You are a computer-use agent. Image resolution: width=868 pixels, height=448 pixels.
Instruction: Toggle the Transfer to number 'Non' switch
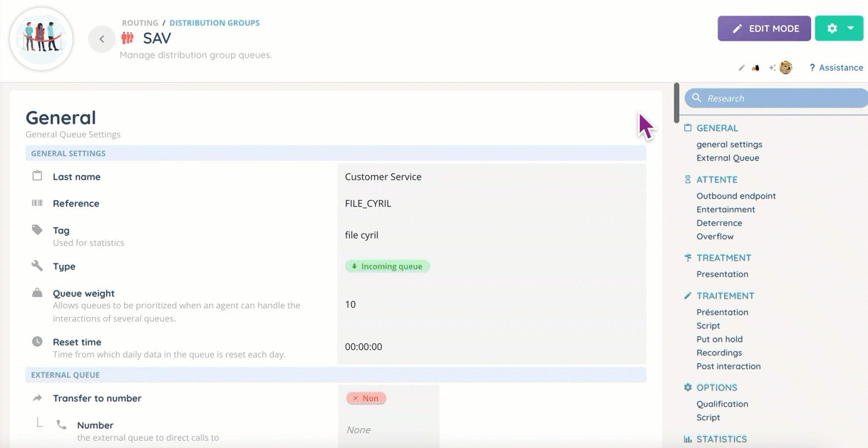[x=366, y=398]
